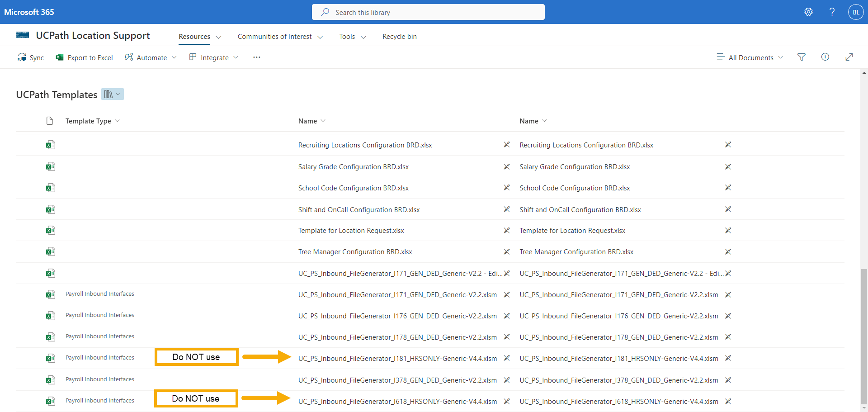The image size is (868, 412).
Task: Open Tree Manager Configuration BRD.xlsx in first Name column
Action: point(355,252)
